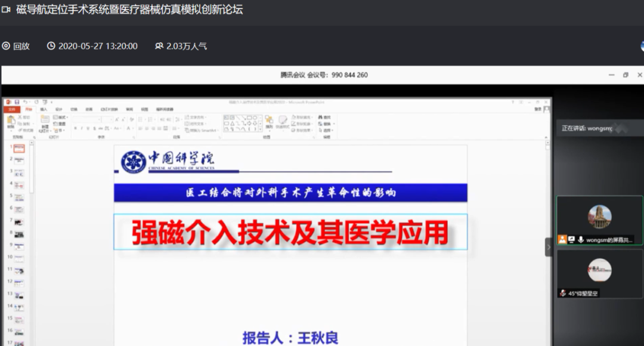Screen dimensions: 644x346
Task: Toggle Bold formatting for text
Action: (77, 127)
